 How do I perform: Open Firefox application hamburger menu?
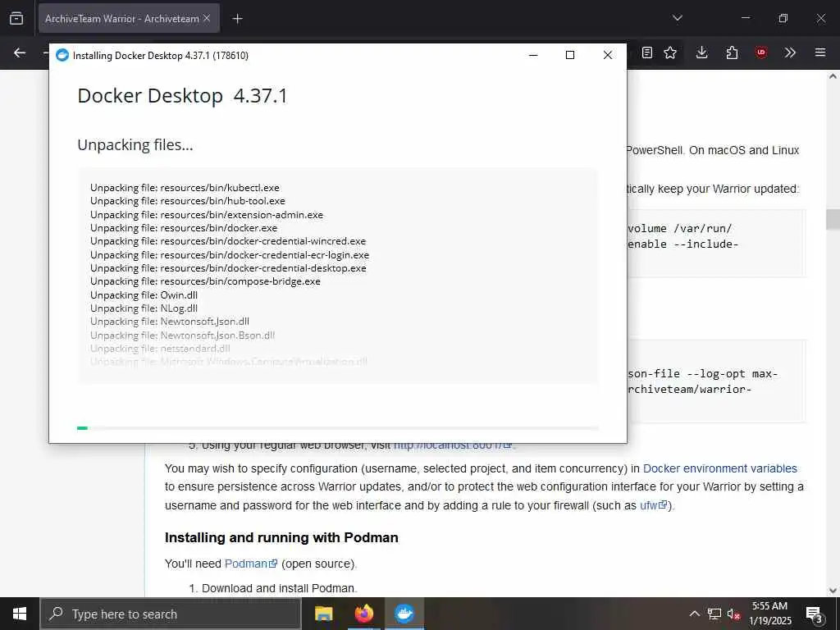[820, 52]
